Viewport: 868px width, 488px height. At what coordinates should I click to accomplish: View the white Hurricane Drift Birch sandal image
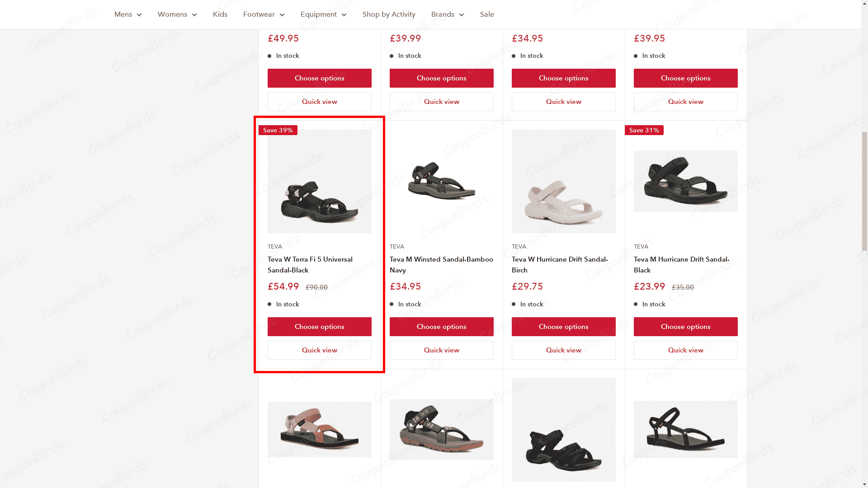[x=563, y=181]
